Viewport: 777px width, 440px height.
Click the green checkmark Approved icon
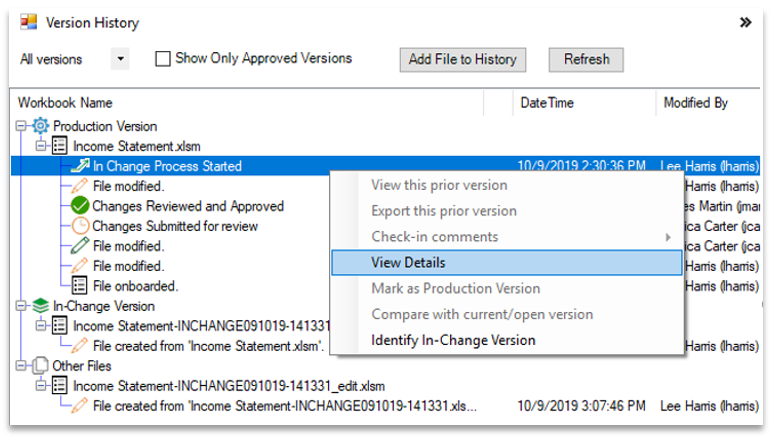[x=80, y=206]
